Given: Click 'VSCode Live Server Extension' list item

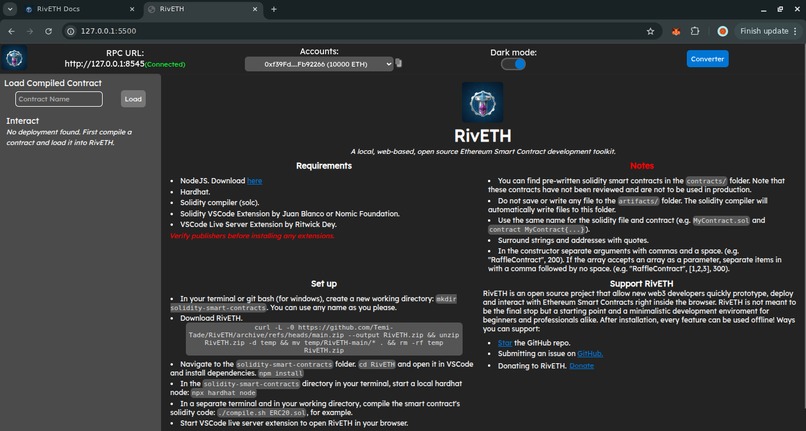Looking at the screenshot, I should [x=258, y=224].
